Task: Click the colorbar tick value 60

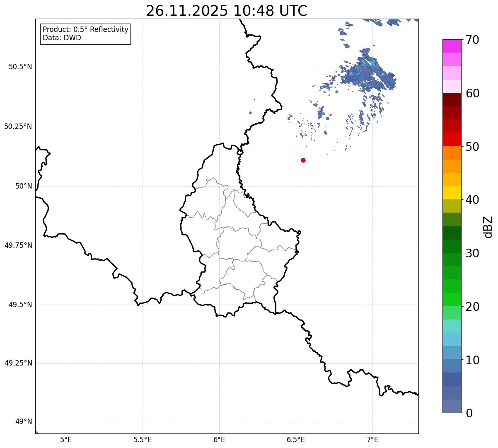Action: point(472,94)
